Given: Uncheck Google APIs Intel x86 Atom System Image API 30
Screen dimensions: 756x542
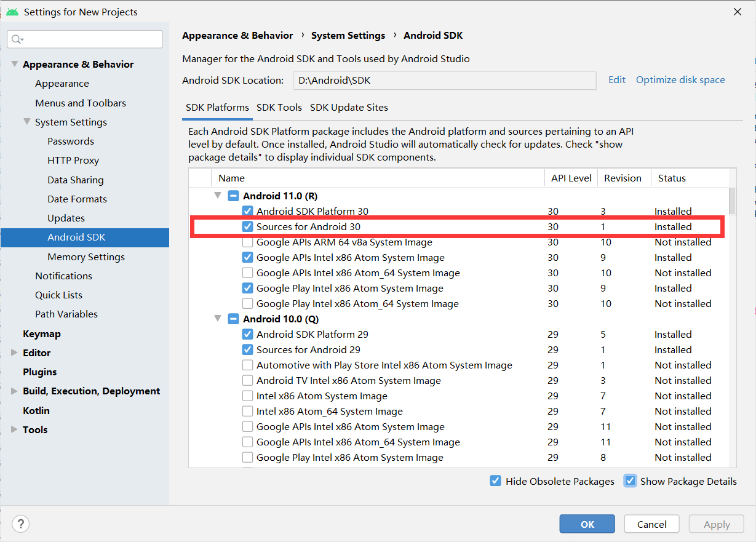Looking at the screenshot, I should tap(247, 258).
